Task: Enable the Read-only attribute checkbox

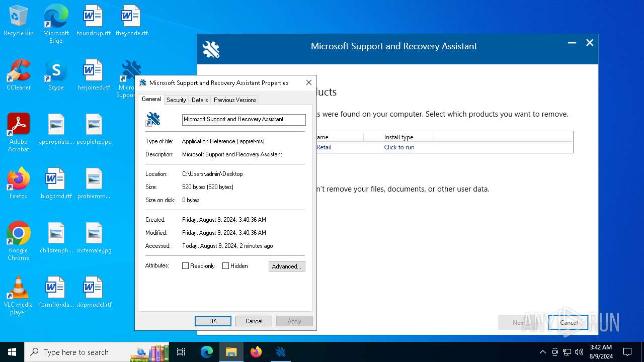Action: point(185,266)
